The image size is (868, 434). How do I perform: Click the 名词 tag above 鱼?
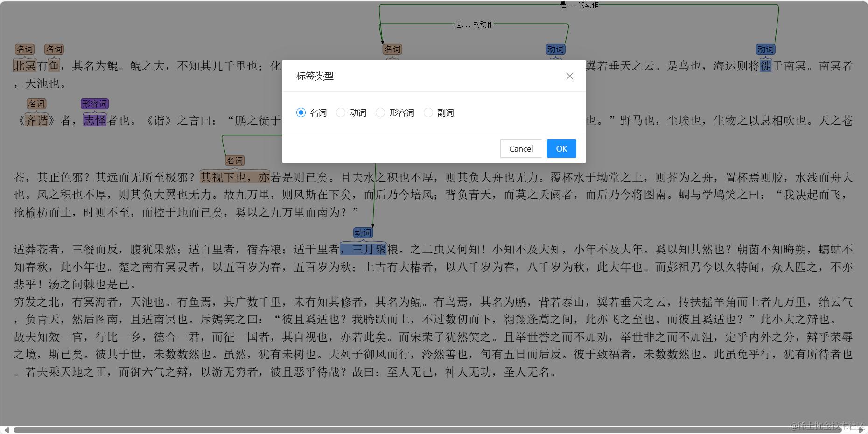point(54,49)
